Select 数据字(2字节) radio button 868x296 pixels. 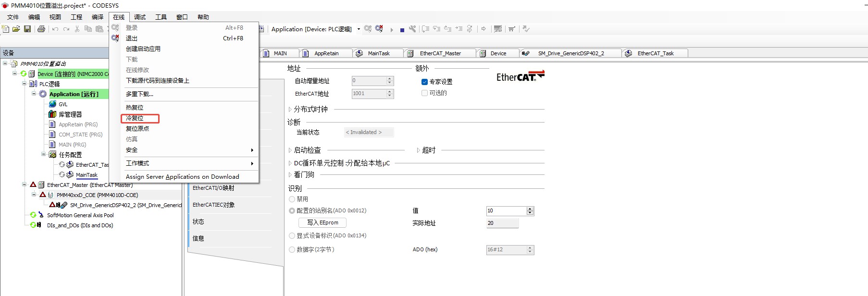pyautogui.click(x=292, y=249)
